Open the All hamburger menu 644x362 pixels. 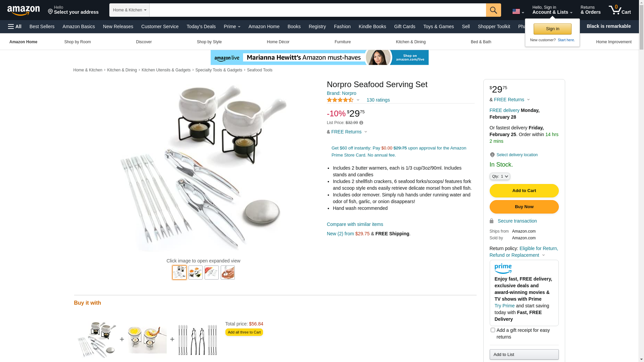15,26
